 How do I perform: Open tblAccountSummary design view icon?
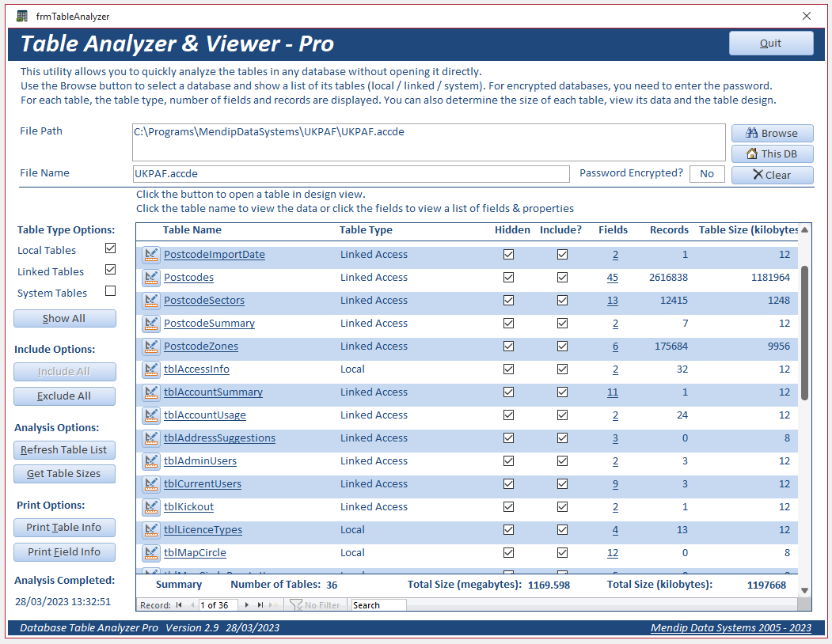[151, 392]
